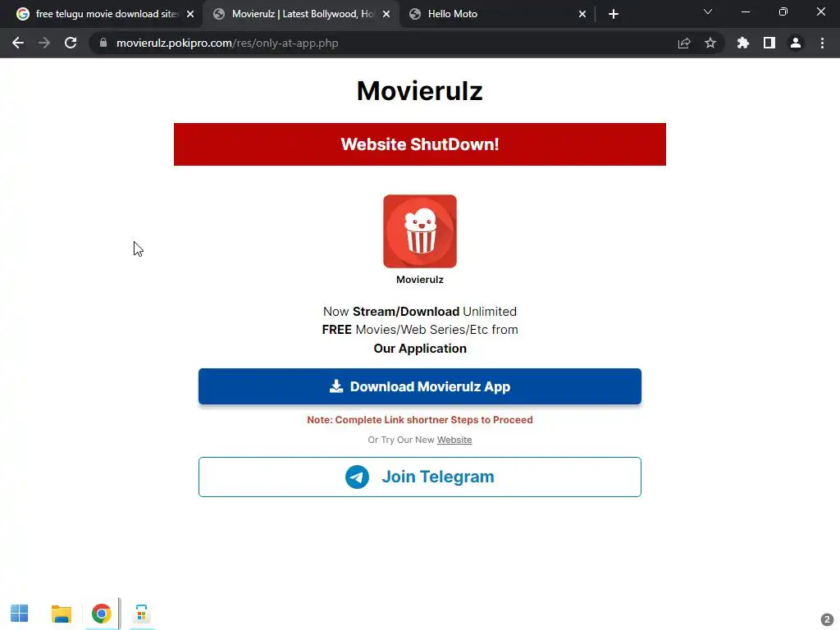Close the free telugu movie tab
This screenshot has height=630, width=840.
pyautogui.click(x=190, y=14)
